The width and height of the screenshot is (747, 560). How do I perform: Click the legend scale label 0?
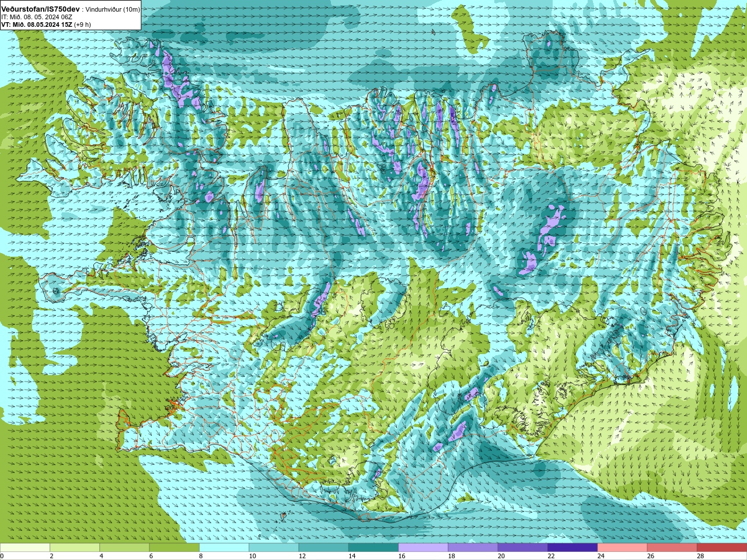pos(2,556)
